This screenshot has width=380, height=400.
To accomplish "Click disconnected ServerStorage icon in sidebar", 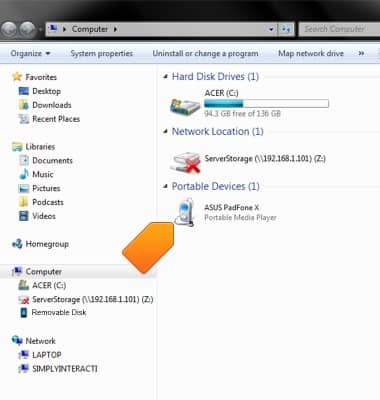I will (24, 300).
